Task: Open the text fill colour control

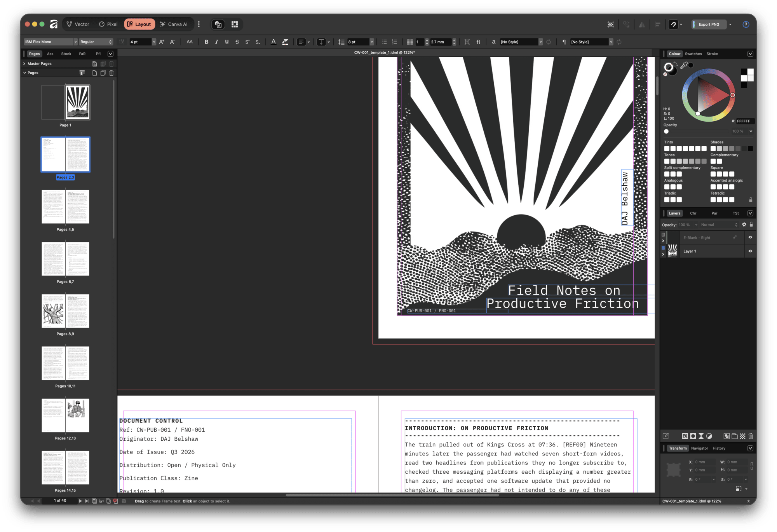Action: click(x=274, y=42)
